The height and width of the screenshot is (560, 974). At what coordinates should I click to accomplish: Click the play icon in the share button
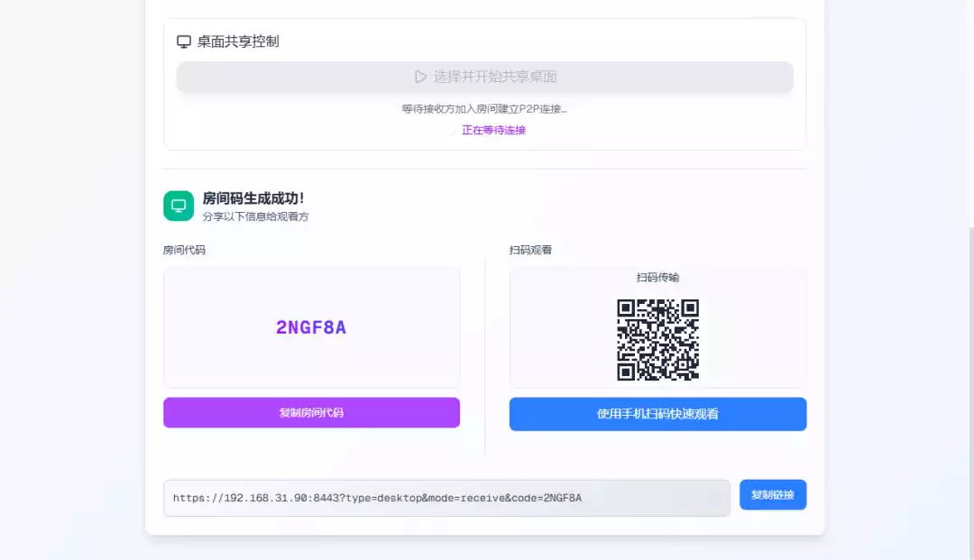(420, 77)
